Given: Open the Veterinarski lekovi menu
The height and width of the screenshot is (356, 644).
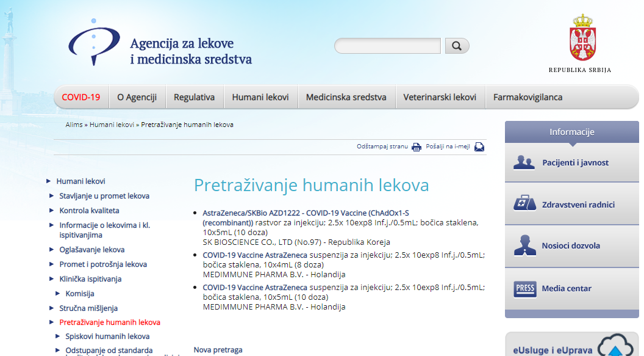Looking at the screenshot, I should pyautogui.click(x=440, y=97).
